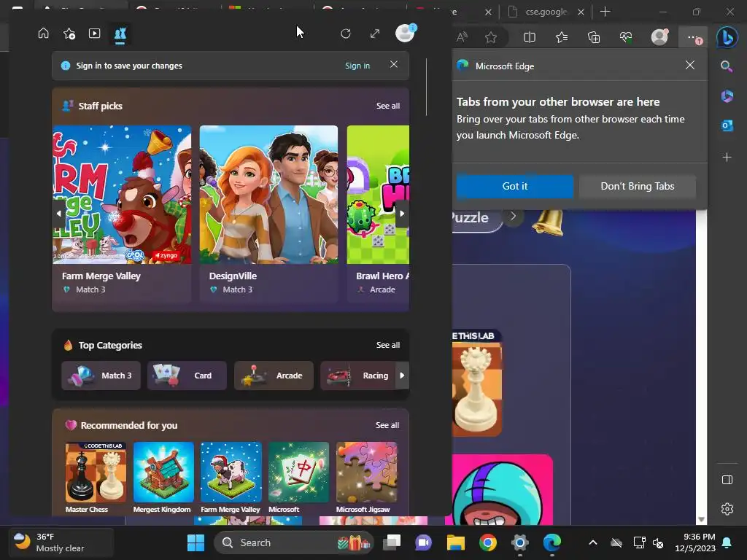This screenshot has width=747, height=560.
Task: Open sidebar search icon
Action: click(727, 66)
